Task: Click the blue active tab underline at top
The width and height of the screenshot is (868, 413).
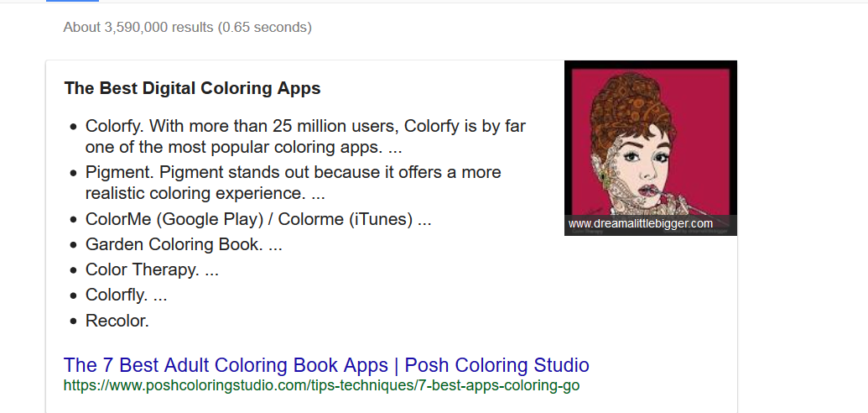Action: (x=72, y=1)
